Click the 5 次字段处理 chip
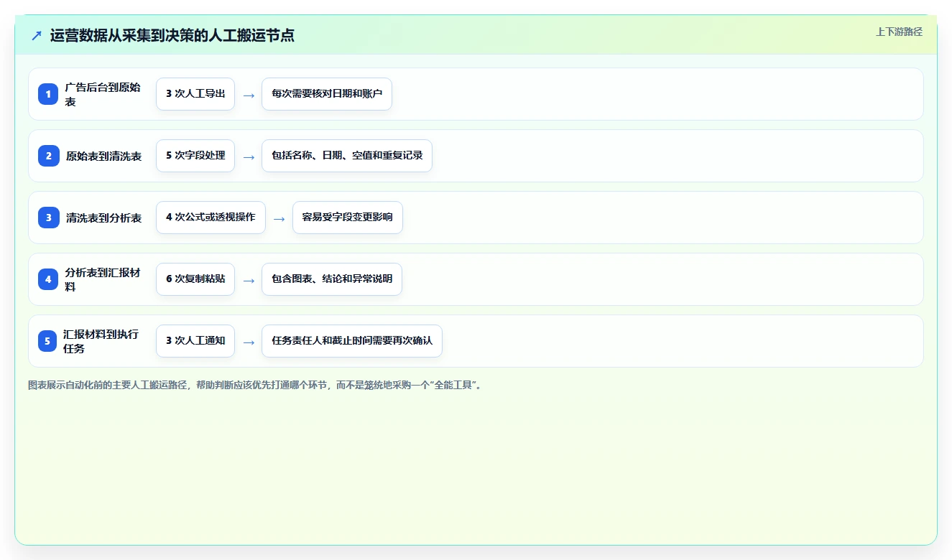 (195, 156)
